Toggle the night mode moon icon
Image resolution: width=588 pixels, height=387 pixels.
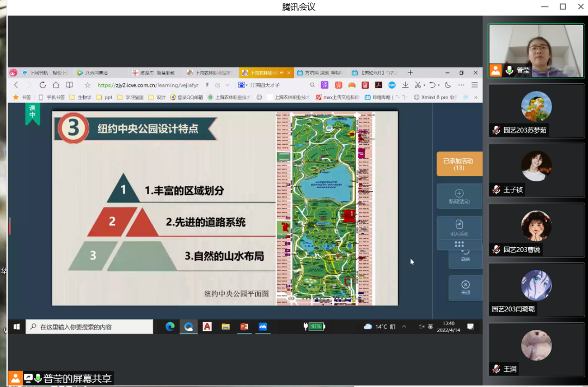click(x=448, y=85)
